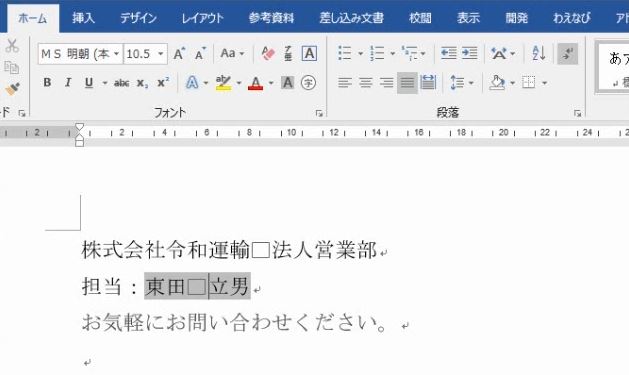Decrease the paragraph indent
This screenshot has width=629, height=375.
tap(448, 53)
